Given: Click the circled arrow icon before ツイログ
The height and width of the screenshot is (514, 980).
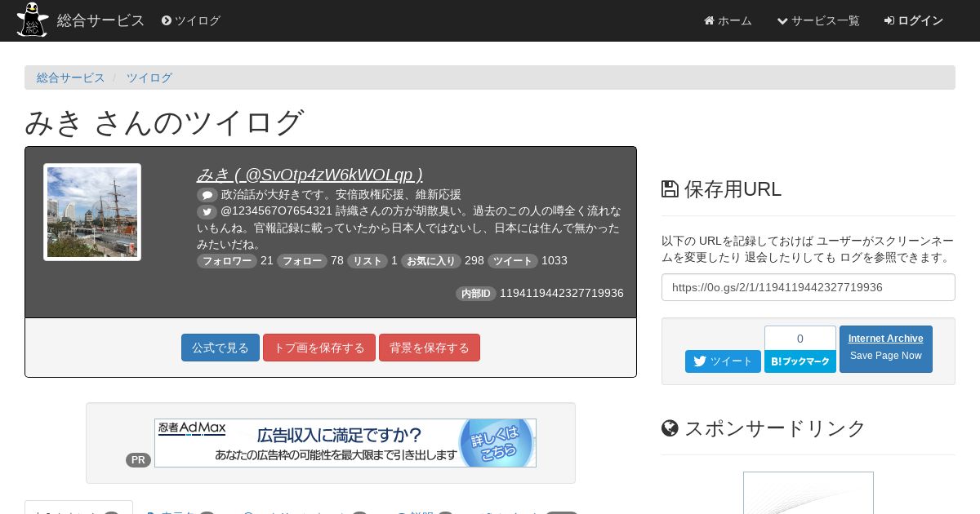Looking at the screenshot, I should [x=167, y=20].
